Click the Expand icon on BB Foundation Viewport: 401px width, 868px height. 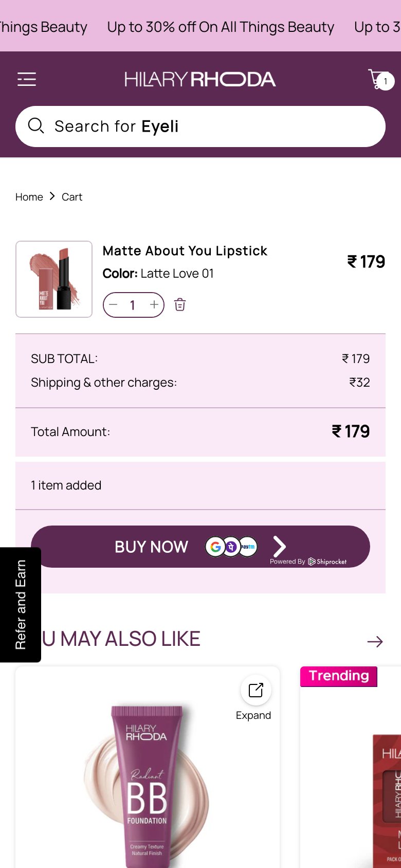(256, 691)
